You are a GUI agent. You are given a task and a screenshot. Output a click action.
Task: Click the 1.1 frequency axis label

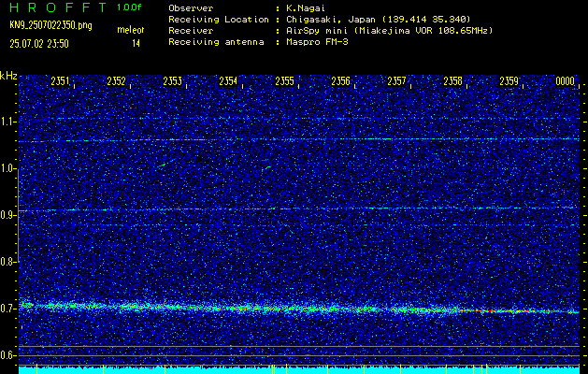point(7,122)
